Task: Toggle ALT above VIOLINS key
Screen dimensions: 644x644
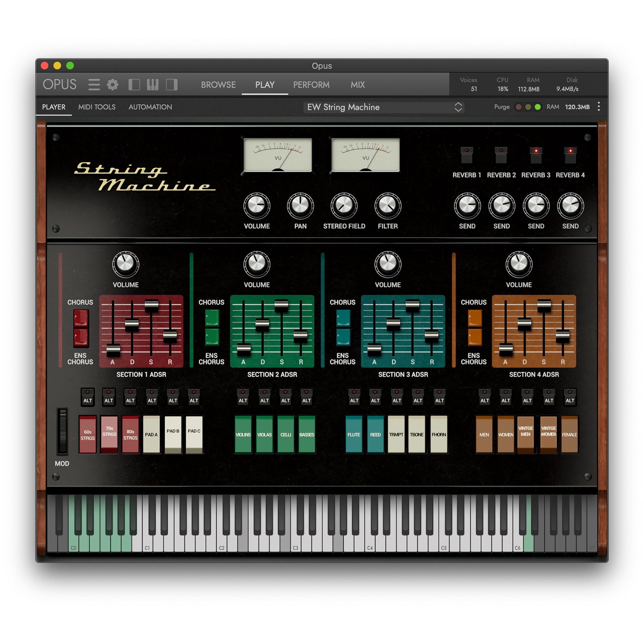Action: point(243,397)
